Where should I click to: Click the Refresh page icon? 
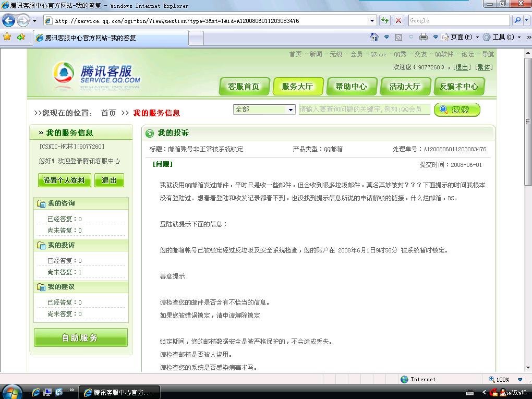tap(385, 21)
